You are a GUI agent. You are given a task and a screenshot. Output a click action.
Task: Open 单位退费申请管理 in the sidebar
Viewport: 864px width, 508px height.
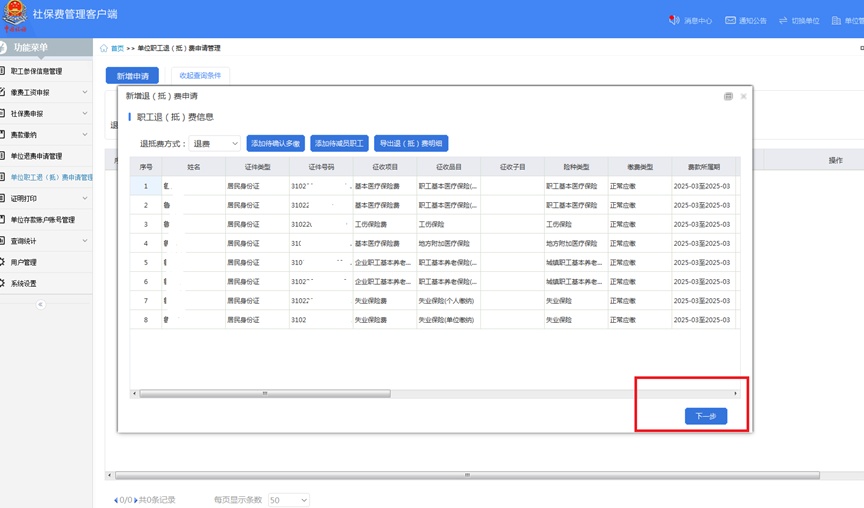pos(36,156)
